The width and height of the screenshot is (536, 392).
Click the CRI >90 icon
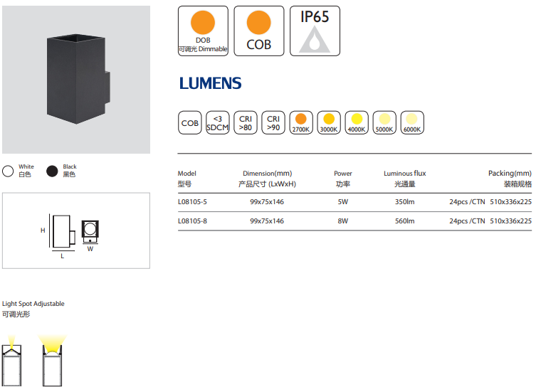[273, 122]
